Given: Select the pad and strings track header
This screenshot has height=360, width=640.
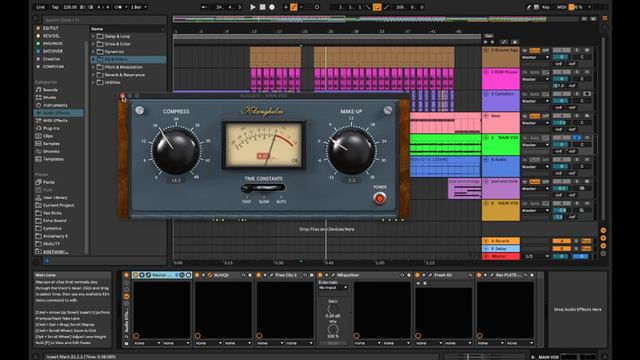Looking at the screenshot, I should click(x=500, y=188).
